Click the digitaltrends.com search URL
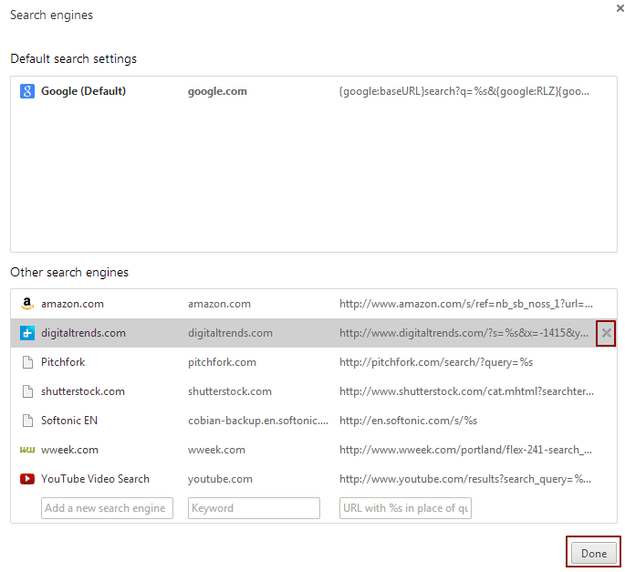The image size is (625, 572). 464,333
